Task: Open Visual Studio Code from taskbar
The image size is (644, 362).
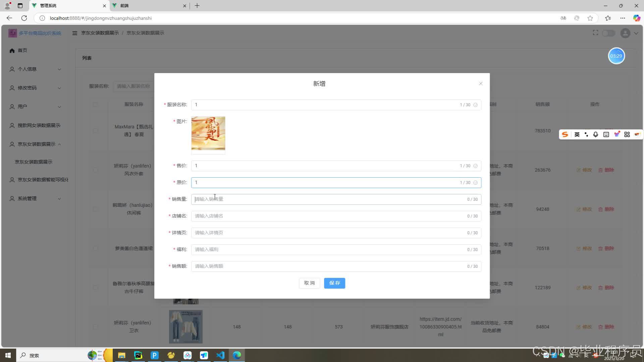Action: click(220, 355)
